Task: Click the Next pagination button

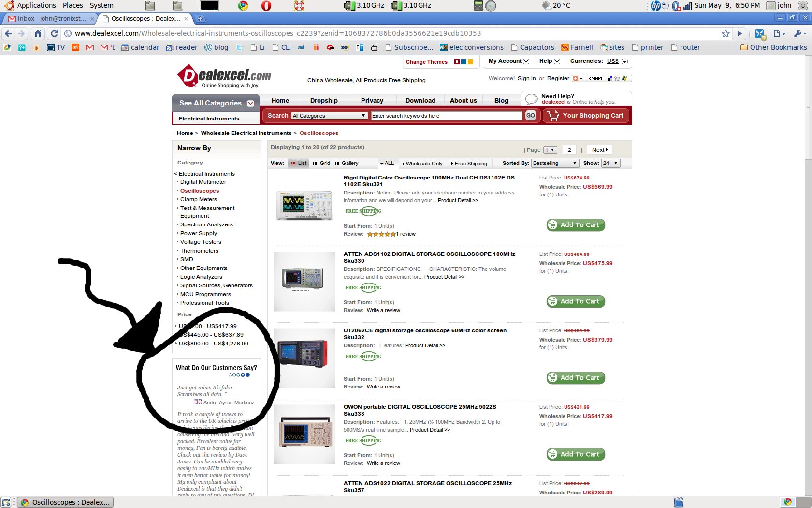Action: (599, 149)
